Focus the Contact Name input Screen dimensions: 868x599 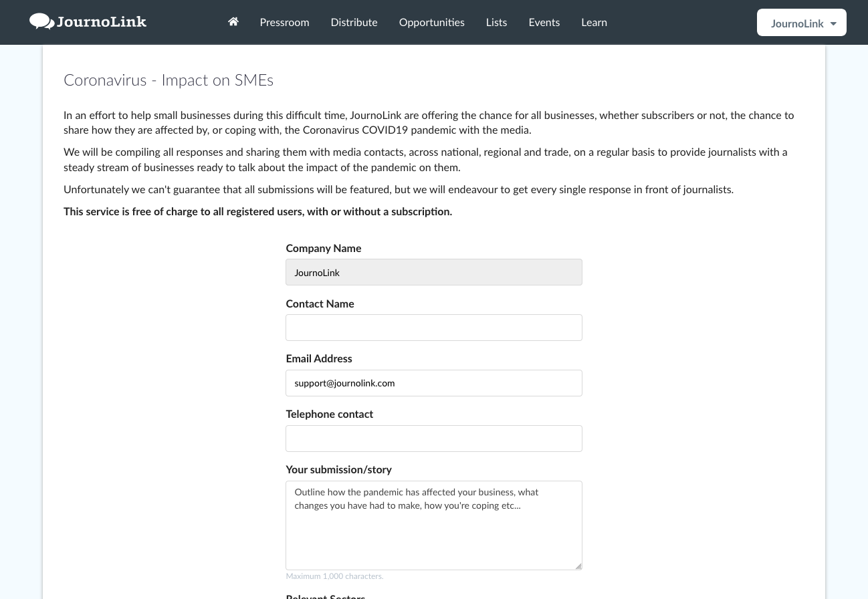pos(434,328)
